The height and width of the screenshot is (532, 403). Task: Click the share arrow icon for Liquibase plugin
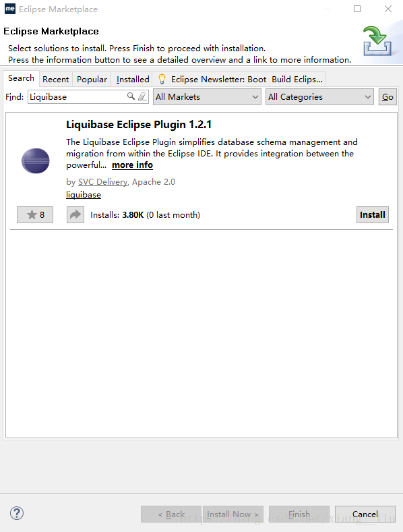pos(75,215)
